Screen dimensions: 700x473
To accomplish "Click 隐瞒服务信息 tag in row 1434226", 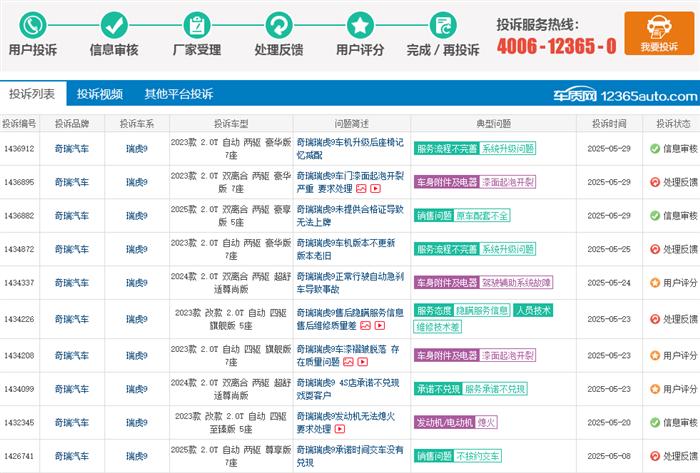I will click(x=482, y=311).
